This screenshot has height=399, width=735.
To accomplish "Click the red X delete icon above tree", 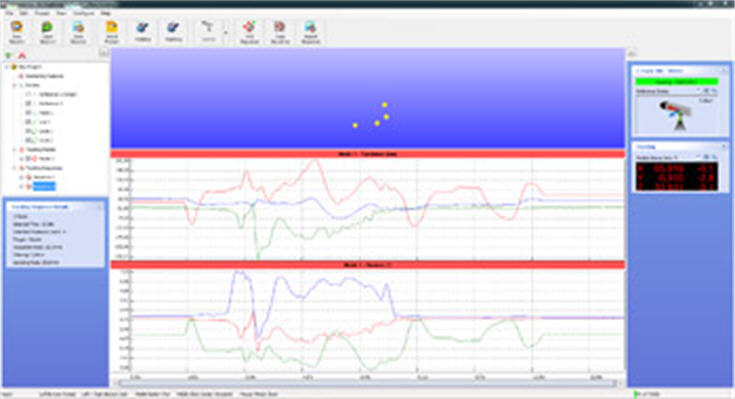I will click(22, 55).
